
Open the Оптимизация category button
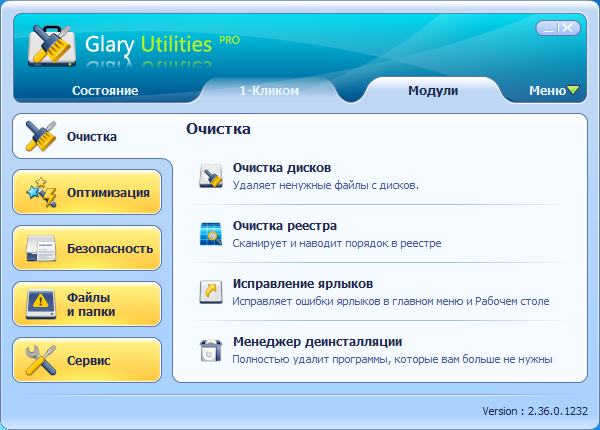point(87,192)
